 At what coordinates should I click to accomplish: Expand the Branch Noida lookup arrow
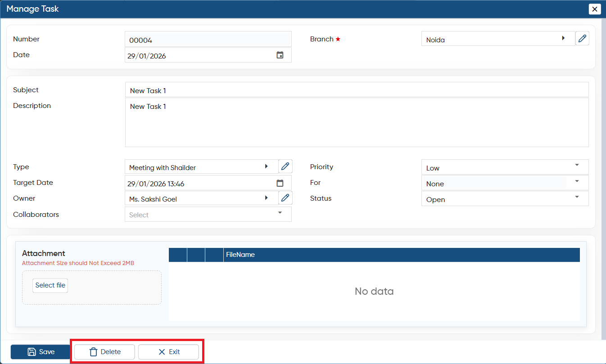[x=563, y=39]
